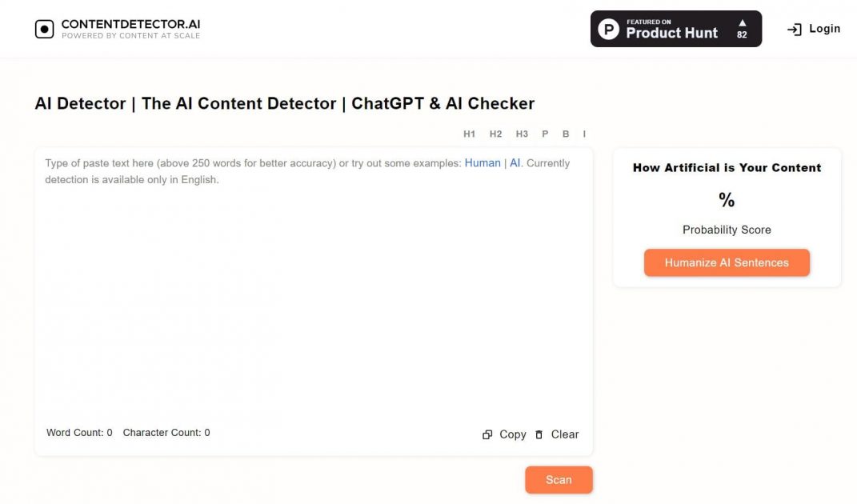
Task: Click the Login arrow icon
Action: pyautogui.click(x=794, y=29)
